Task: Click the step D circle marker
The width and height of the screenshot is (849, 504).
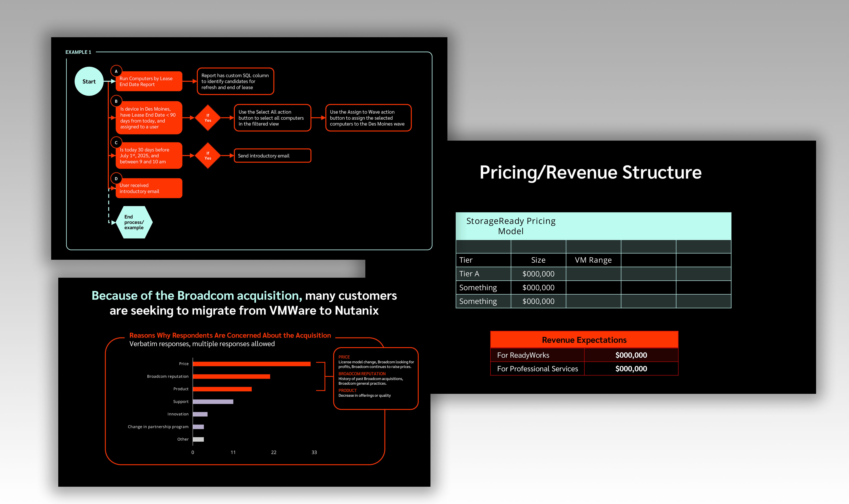Action: [x=116, y=179]
